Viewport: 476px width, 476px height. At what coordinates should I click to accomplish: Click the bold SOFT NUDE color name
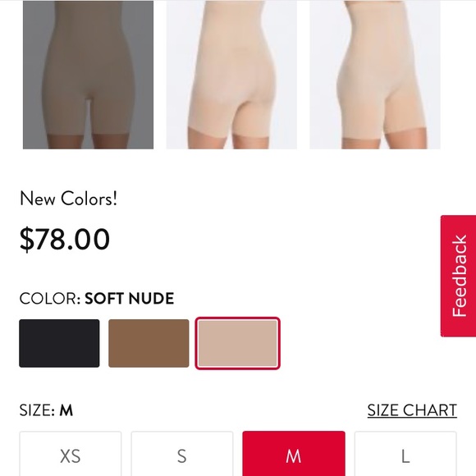coord(130,298)
